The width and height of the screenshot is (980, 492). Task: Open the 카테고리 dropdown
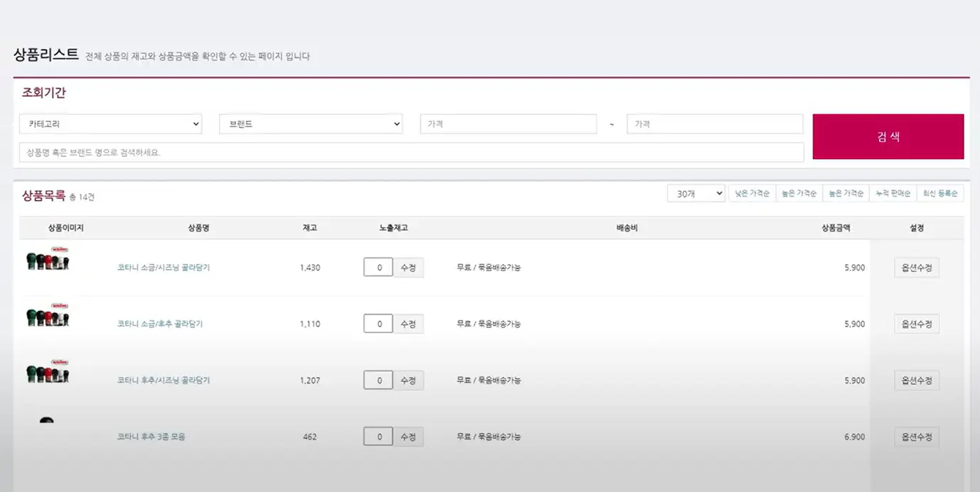(110, 124)
